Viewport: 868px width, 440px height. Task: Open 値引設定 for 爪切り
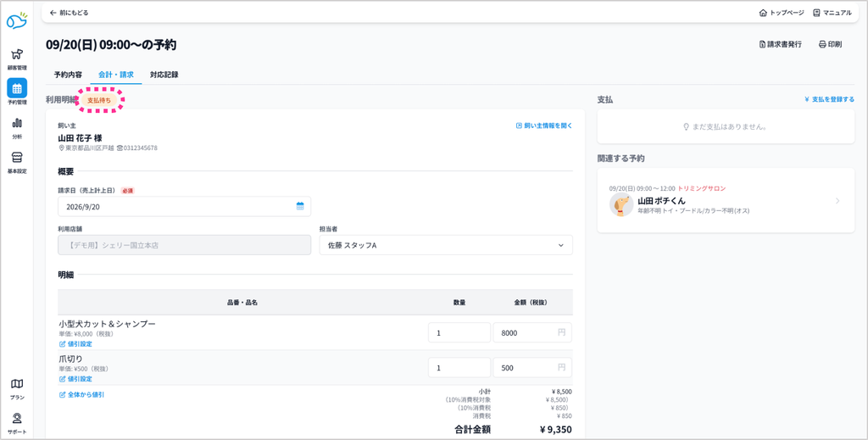point(75,379)
